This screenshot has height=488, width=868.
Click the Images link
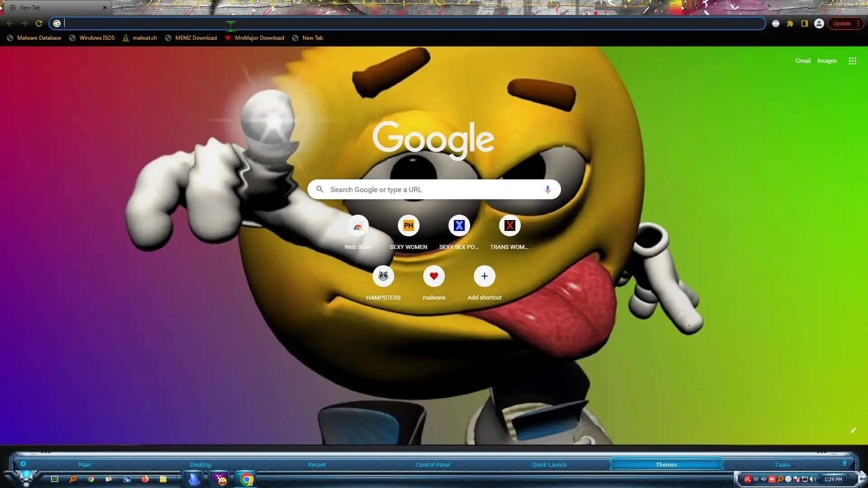pos(826,61)
